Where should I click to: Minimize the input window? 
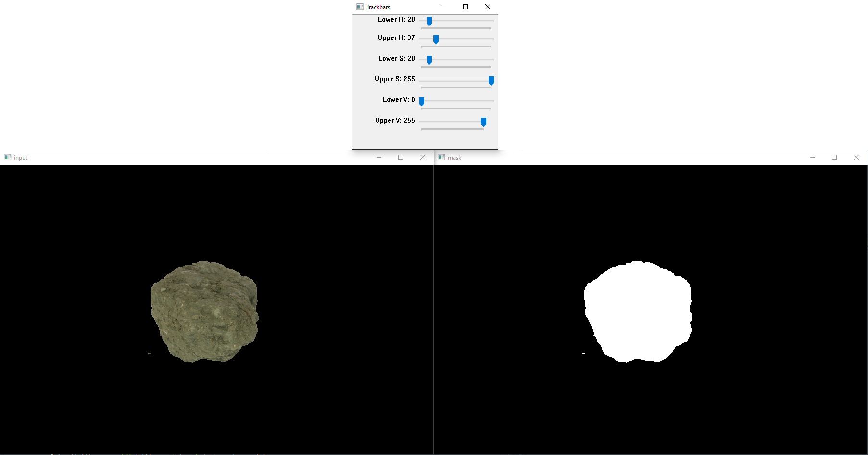pyautogui.click(x=379, y=157)
